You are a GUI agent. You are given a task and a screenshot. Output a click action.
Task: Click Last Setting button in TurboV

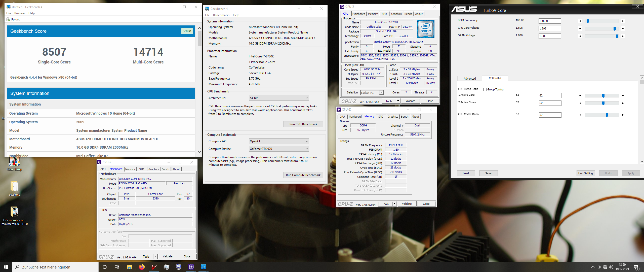tap(585, 173)
